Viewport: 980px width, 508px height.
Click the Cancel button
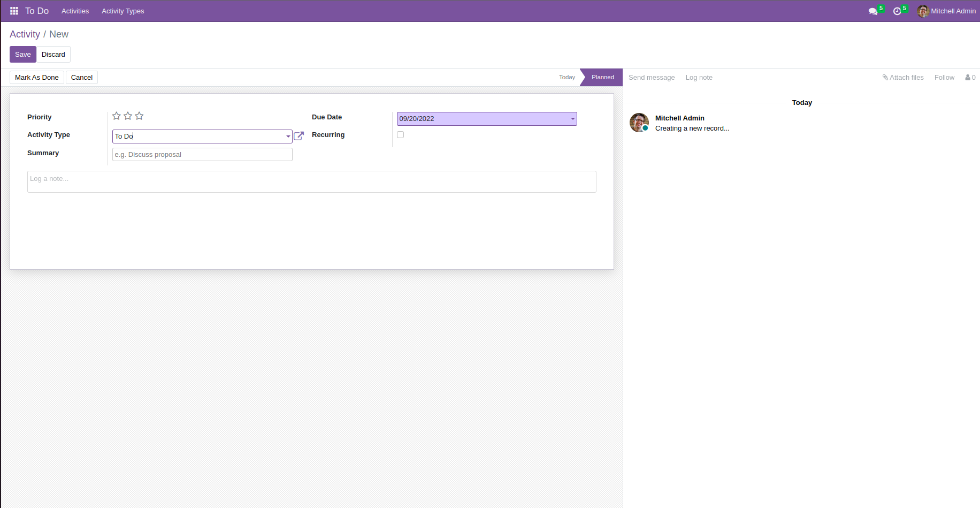pos(82,78)
